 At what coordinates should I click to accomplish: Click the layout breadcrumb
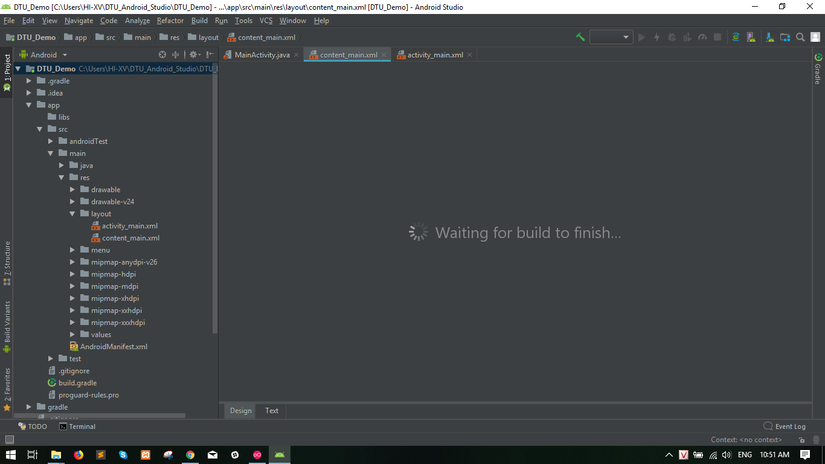point(203,37)
